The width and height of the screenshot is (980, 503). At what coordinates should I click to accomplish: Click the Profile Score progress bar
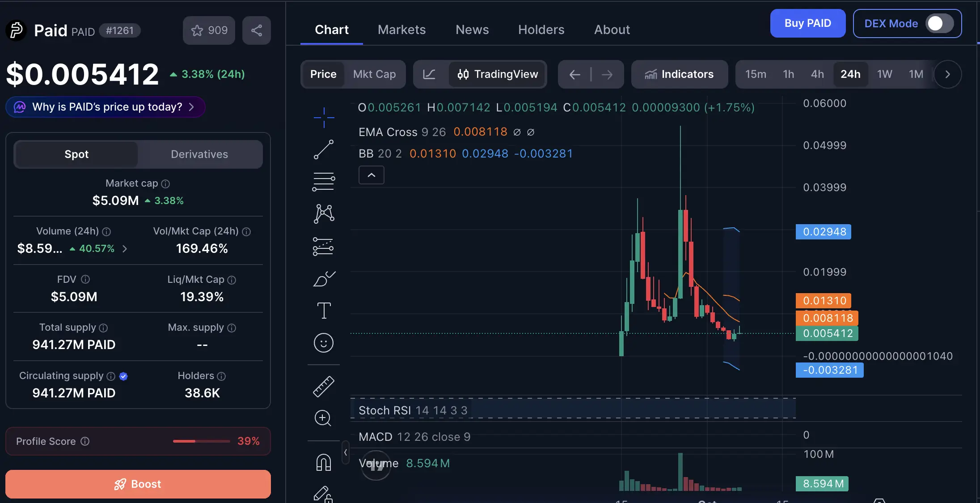(x=202, y=441)
